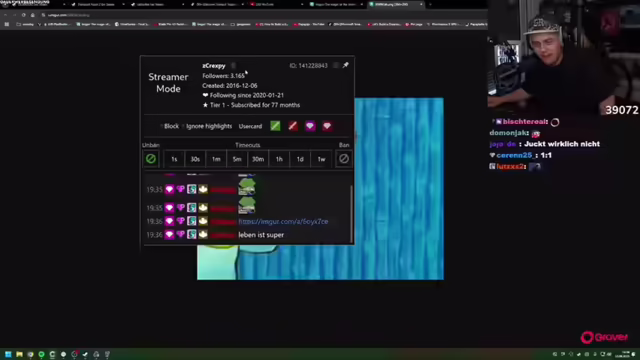This screenshot has width=640, height=360.
Task: Click cerenn25_ username in stream chat
Action: click(516, 156)
